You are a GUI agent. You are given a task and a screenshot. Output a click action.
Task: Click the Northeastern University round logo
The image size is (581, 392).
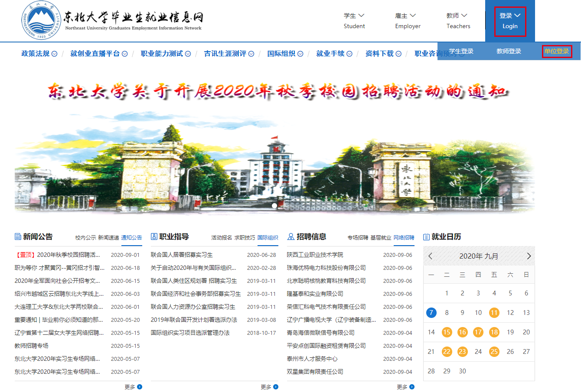(x=41, y=20)
